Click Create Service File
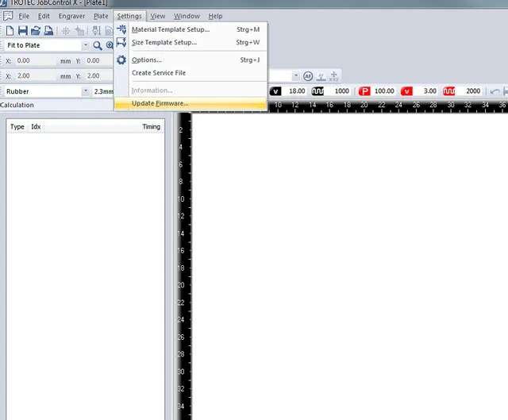Screen dimensions: 508x420 click(158, 72)
